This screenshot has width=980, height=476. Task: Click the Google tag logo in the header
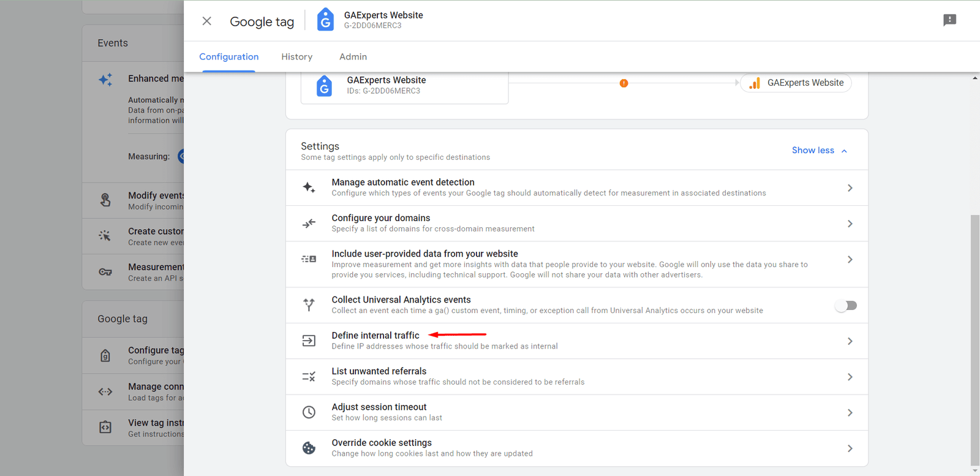tap(325, 20)
